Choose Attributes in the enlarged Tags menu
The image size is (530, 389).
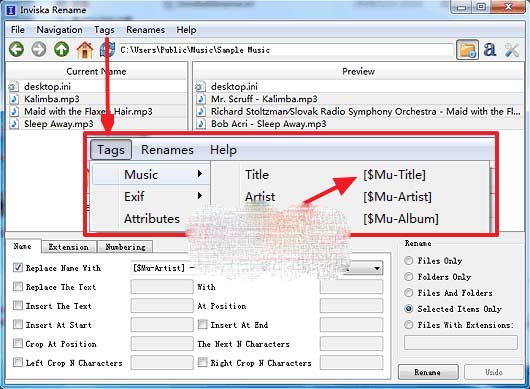tap(152, 219)
